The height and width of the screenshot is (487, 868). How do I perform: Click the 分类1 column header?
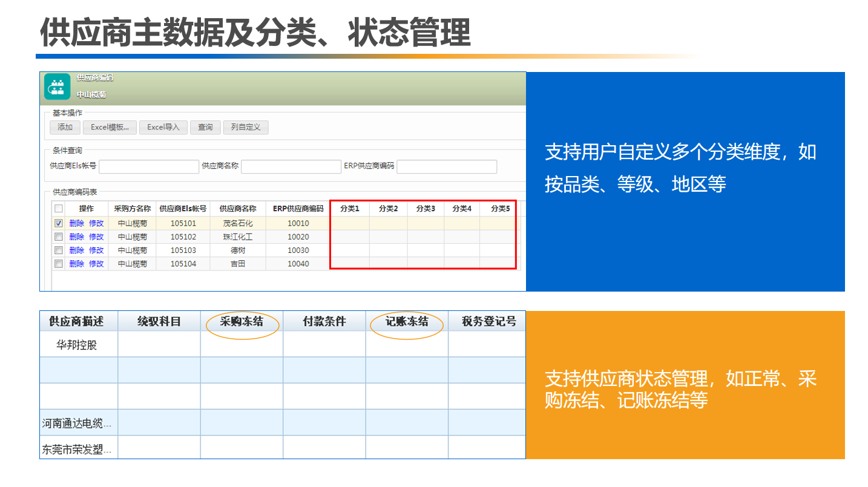click(x=349, y=209)
